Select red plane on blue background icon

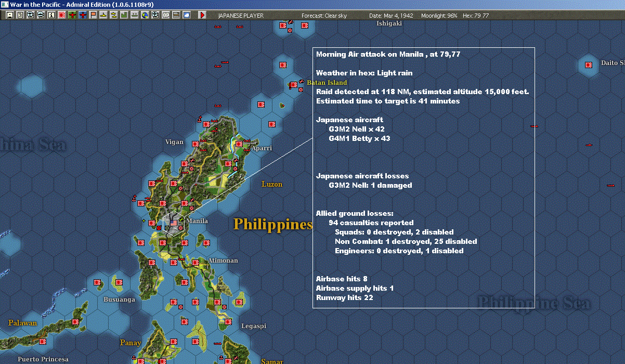(83, 15)
